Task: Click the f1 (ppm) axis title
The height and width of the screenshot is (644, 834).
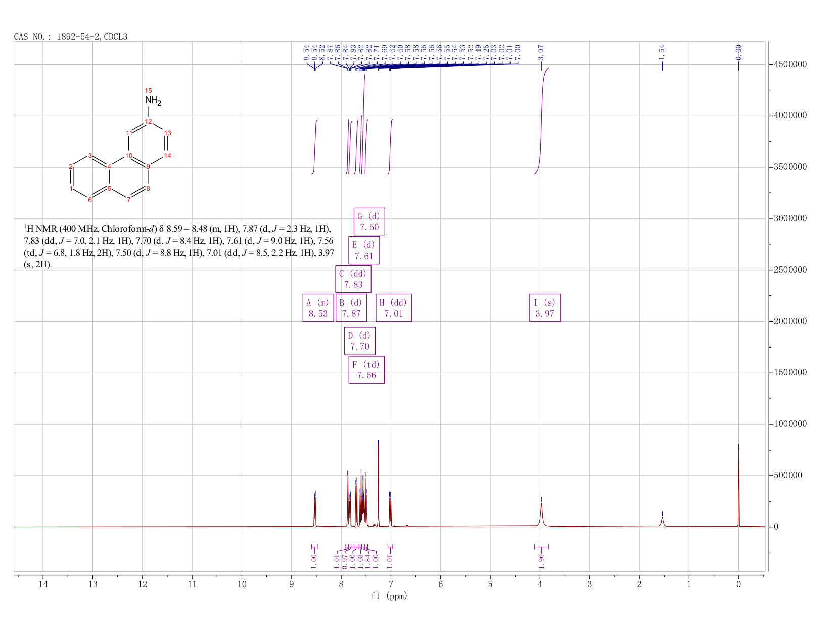Action: [389, 596]
